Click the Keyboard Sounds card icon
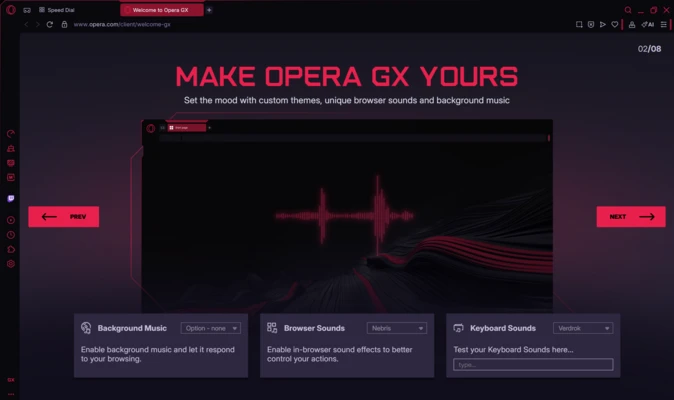This screenshot has height=400, width=674. point(458,328)
